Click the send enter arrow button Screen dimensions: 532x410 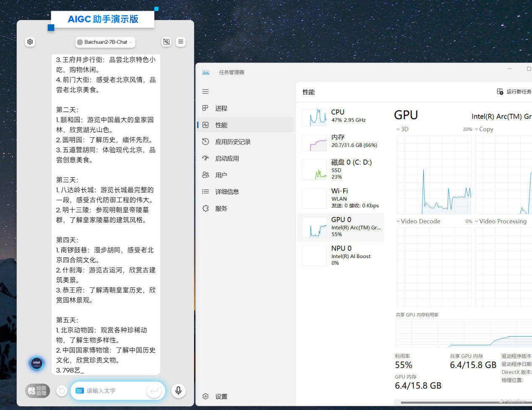154,391
